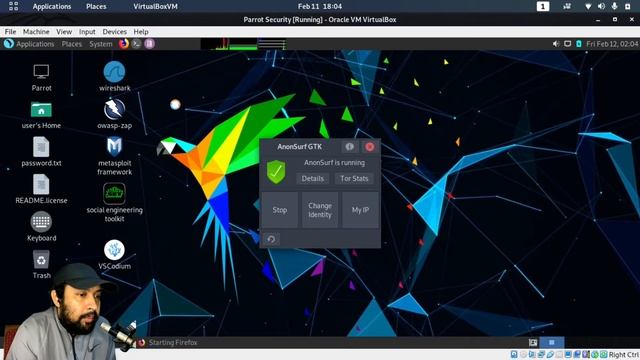
Task: Launch the social engineering toolkit icon
Action: [x=114, y=193]
